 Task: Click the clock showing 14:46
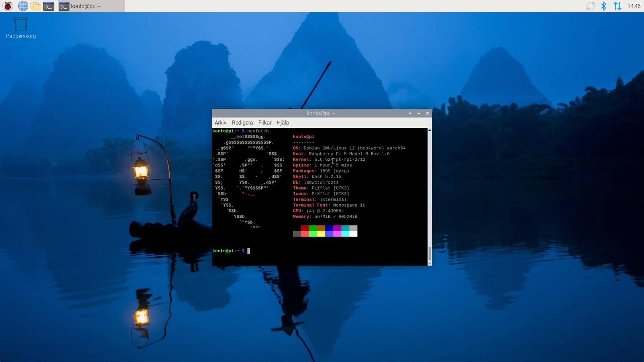pyautogui.click(x=634, y=6)
